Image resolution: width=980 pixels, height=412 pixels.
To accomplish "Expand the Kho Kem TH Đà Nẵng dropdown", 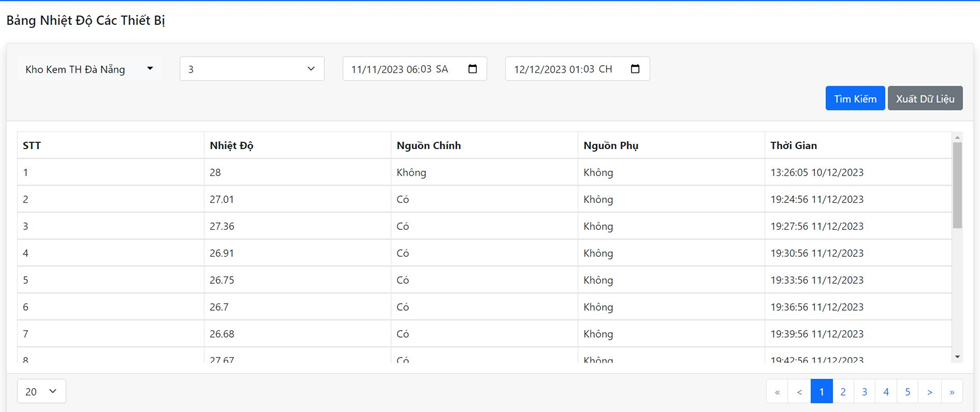I will point(89,69).
